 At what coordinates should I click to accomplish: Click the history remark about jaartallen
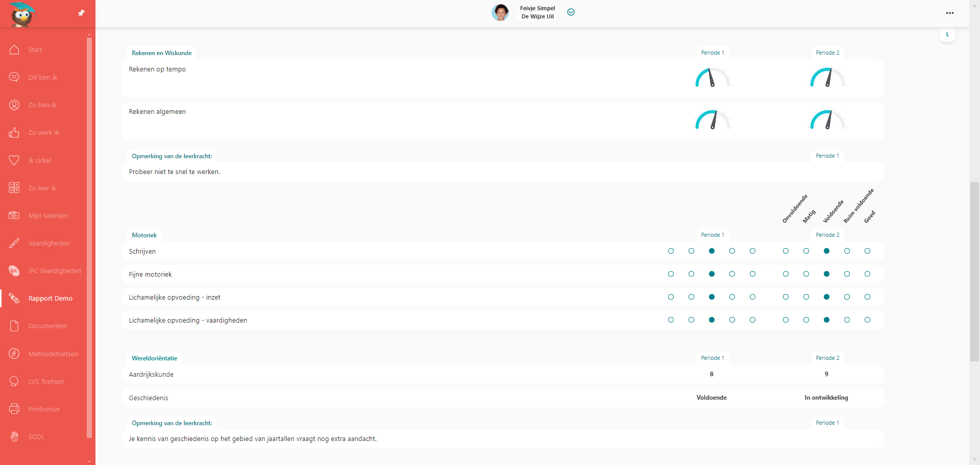(253, 439)
